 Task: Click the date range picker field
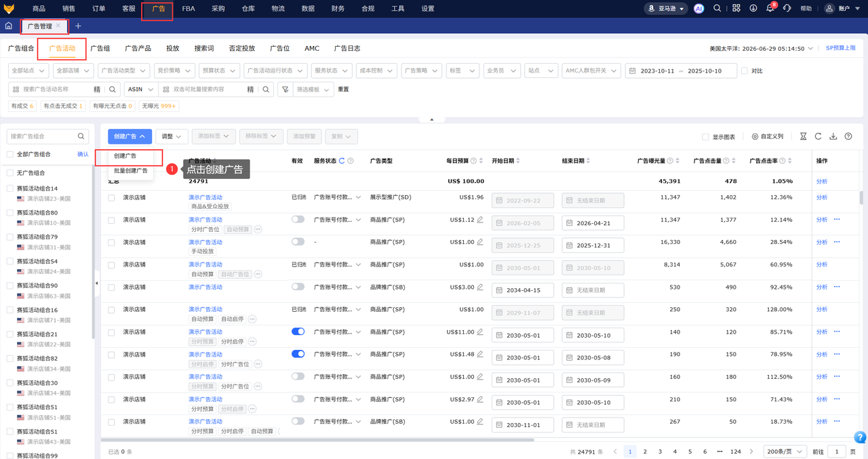[x=680, y=71]
